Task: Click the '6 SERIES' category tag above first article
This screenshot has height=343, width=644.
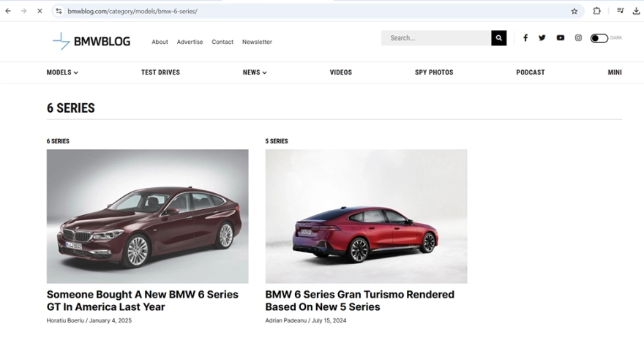Action: tap(58, 141)
